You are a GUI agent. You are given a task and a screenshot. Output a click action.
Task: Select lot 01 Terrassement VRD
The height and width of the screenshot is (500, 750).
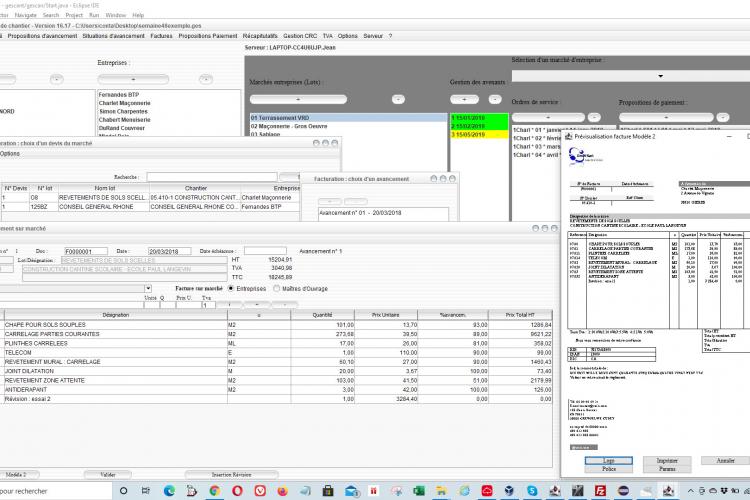point(348,118)
